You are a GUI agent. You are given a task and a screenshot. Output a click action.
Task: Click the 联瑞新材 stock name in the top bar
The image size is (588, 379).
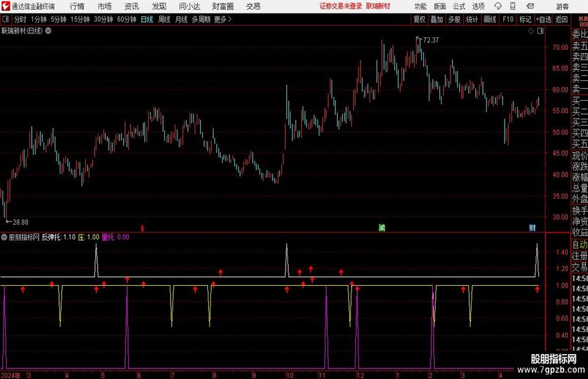point(378,6)
